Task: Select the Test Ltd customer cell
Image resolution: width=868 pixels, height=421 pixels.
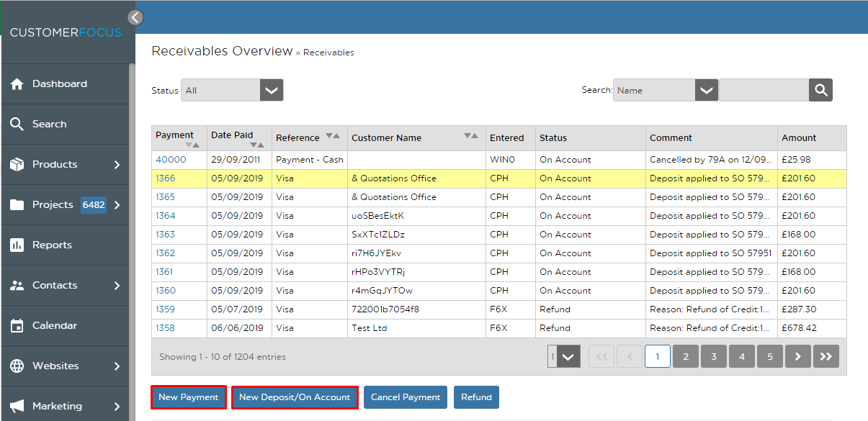Action: click(416, 328)
